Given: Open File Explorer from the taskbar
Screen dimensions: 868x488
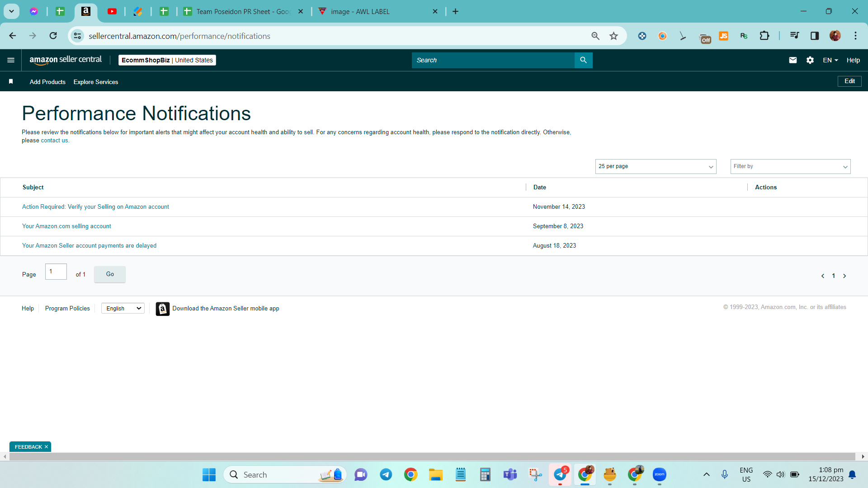Looking at the screenshot, I should pyautogui.click(x=435, y=474).
